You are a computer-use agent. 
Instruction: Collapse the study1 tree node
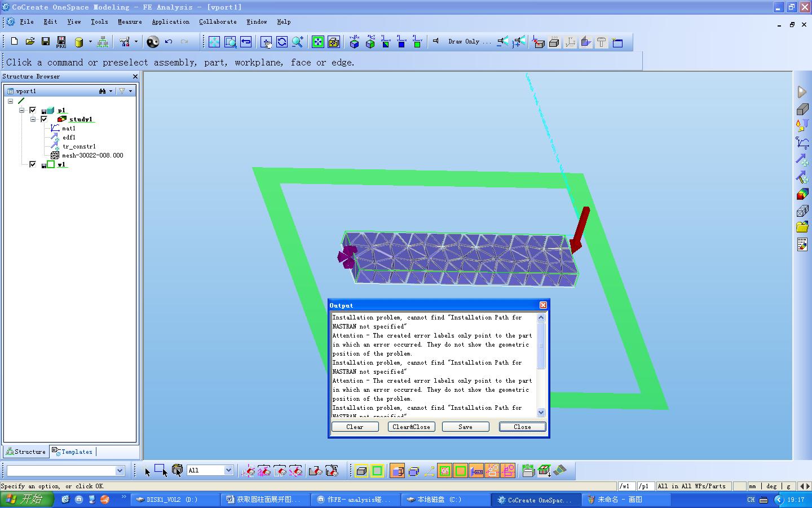point(33,119)
